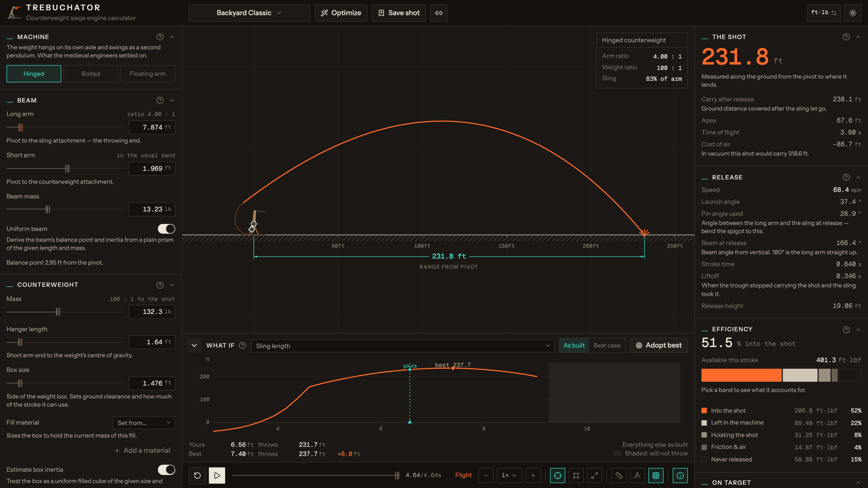Open help for the Machine section

[160, 37]
